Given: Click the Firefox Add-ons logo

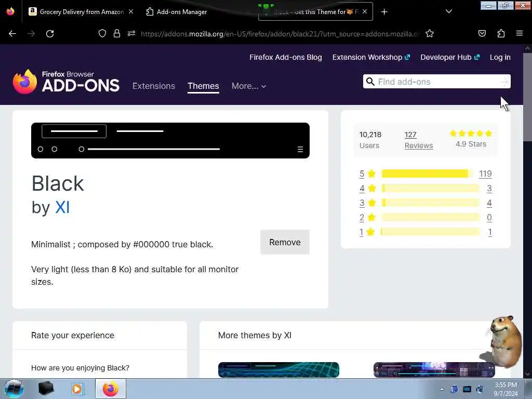Looking at the screenshot, I should [x=66, y=82].
